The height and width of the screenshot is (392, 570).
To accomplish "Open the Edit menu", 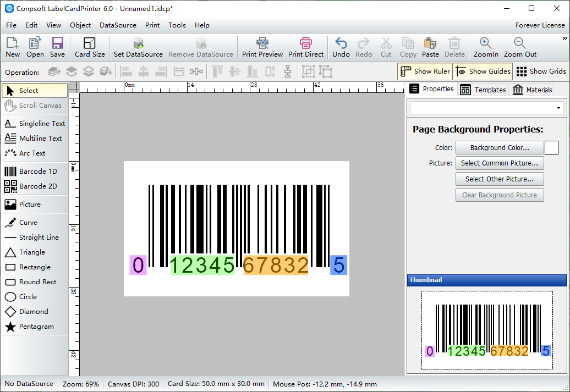I will click(31, 25).
